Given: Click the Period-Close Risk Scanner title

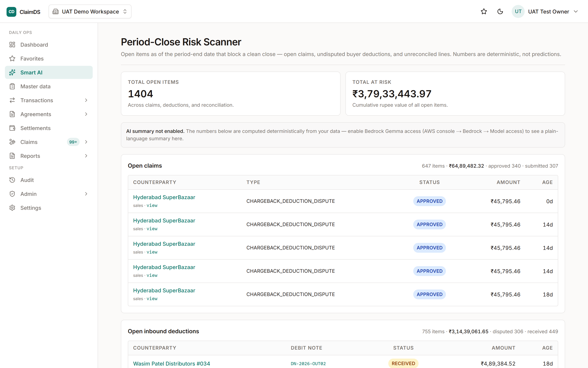Looking at the screenshot, I should pyautogui.click(x=181, y=42).
